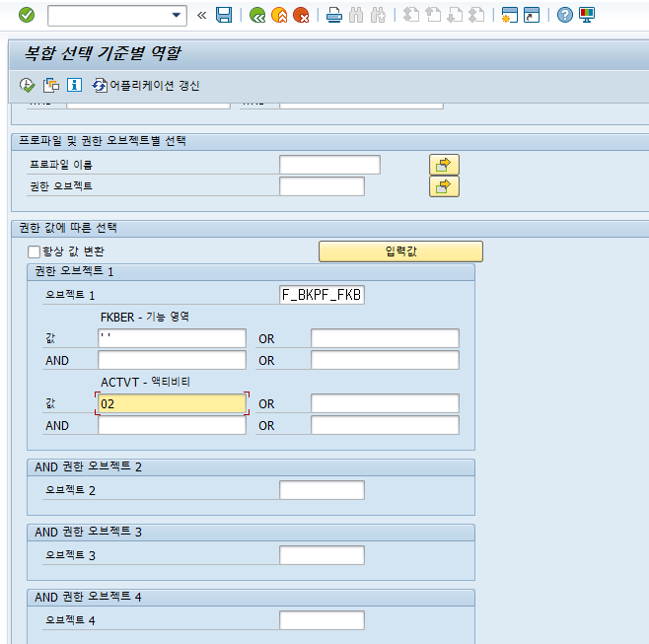The width and height of the screenshot is (649, 644).
Task: Click the Execute clock icon
Action: [x=28, y=85]
